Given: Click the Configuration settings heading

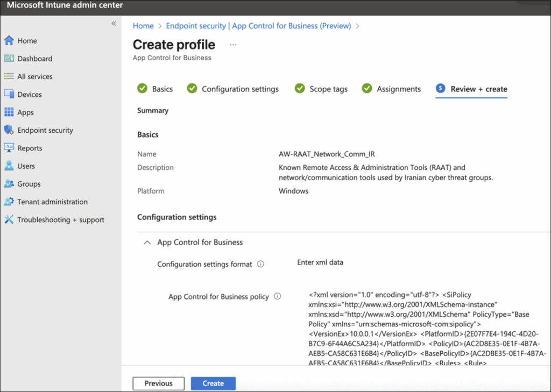Looking at the screenshot, I should (176, 217).
